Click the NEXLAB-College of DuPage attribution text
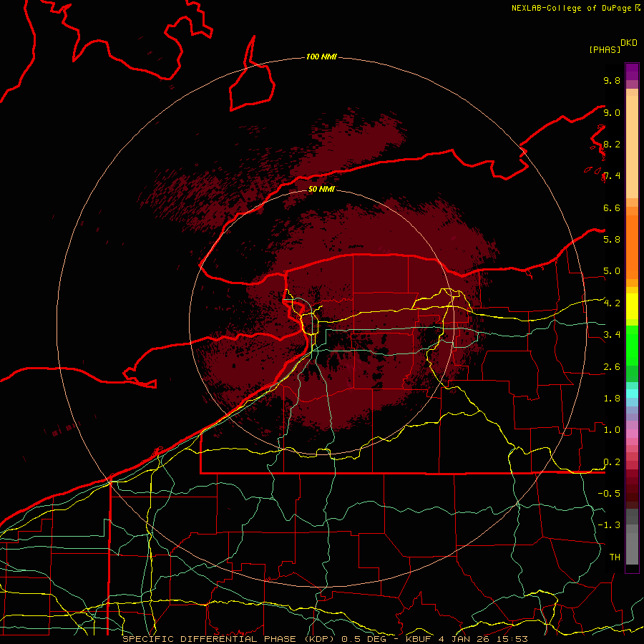 coord(571,8)
